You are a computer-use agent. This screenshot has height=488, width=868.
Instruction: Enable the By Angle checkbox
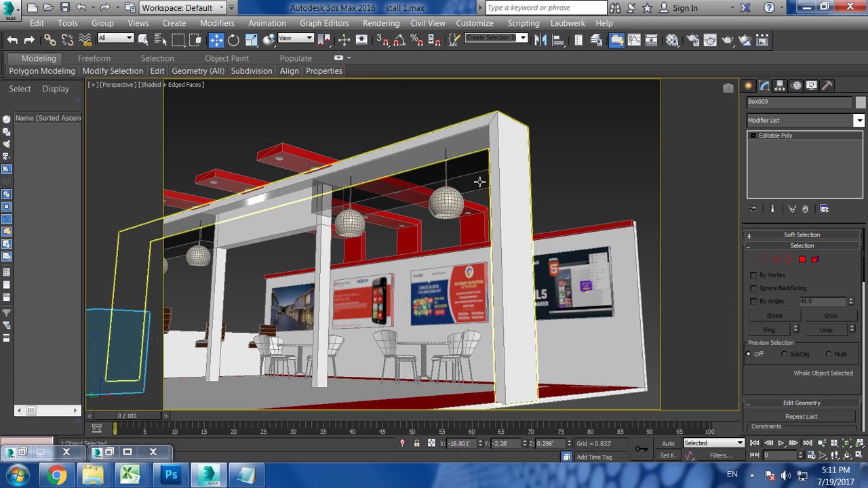tap(754, 301)
